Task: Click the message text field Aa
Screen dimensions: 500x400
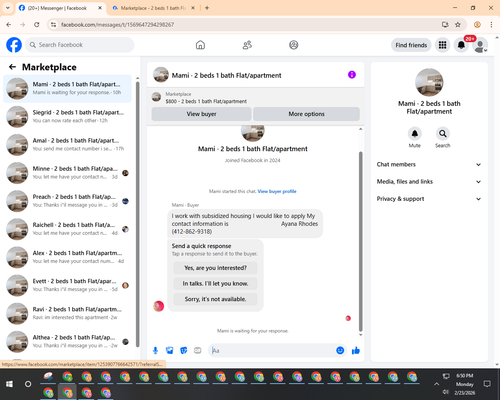Action: [272, 350]
